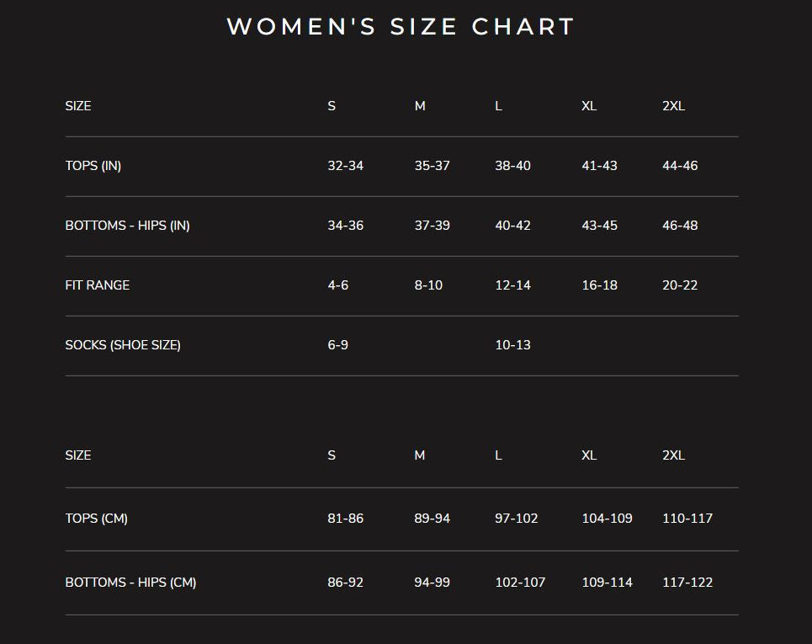
Task: Click the 117-122 hips centimeter value
Action: coord(687,583)
